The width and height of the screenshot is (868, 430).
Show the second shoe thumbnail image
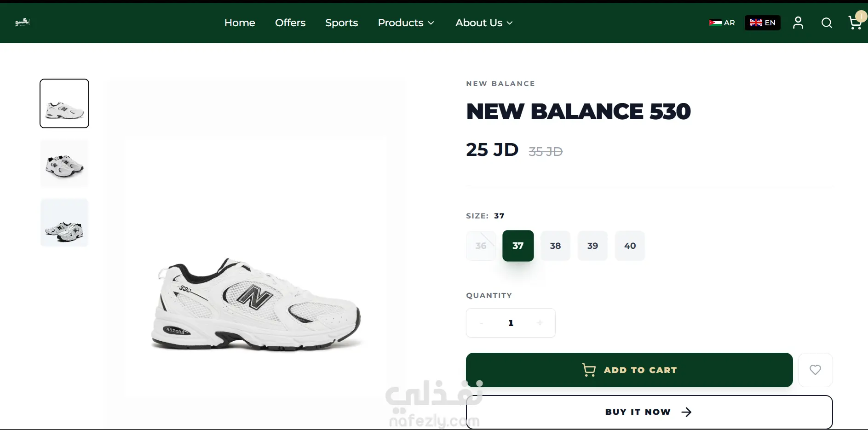(x=64, y=163)
